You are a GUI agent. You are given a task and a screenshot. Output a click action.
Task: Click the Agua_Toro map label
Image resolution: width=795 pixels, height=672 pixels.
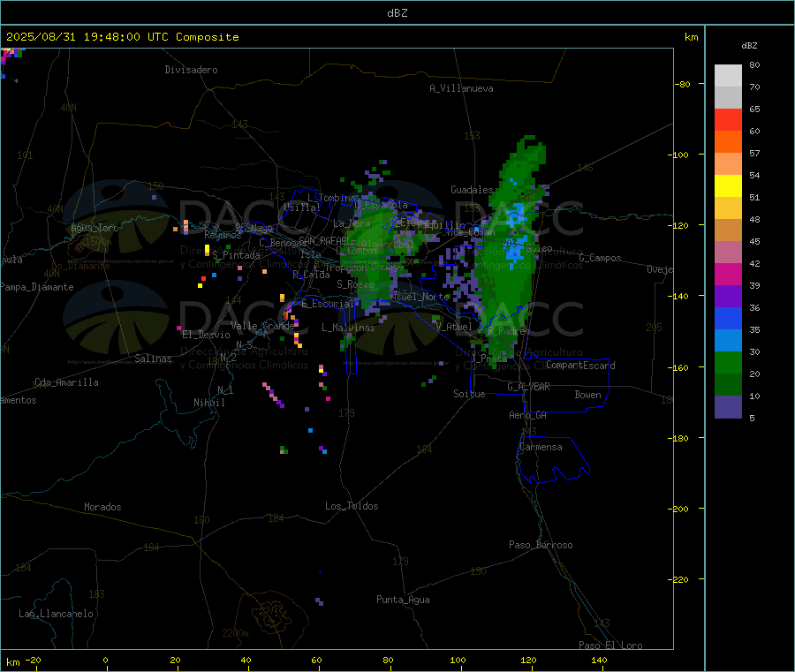coord(95,228)
